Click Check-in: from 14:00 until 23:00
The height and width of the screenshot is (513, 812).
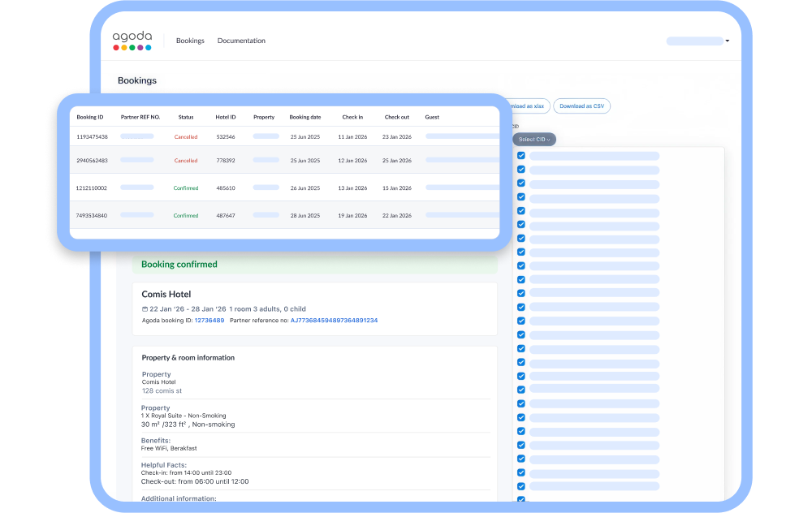click(187, 472)
